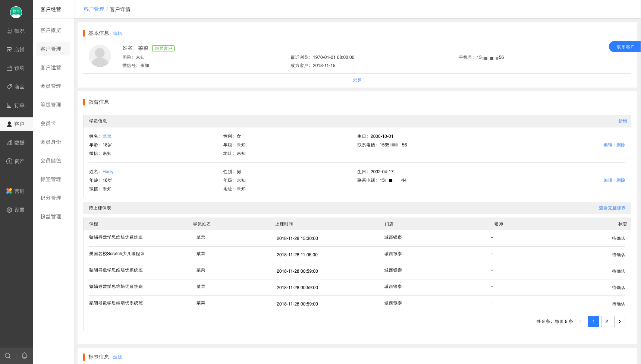Click 新增 to add a student
641x364 pixels.
click(623, 121)
